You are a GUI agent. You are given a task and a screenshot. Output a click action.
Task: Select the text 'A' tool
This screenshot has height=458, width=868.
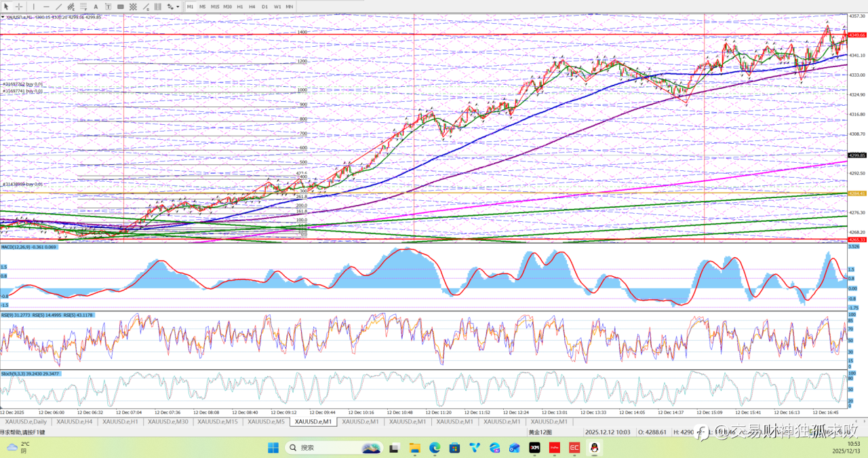[96, 7]
